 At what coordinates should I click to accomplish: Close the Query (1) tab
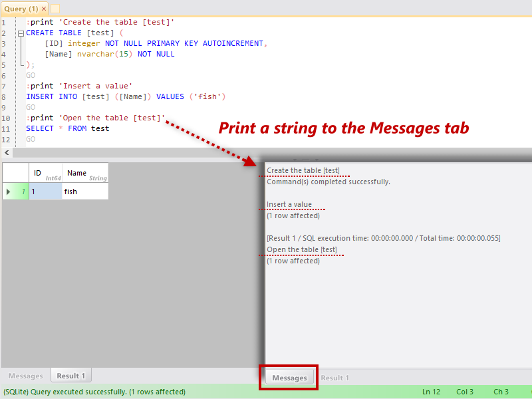pos(44,9)
